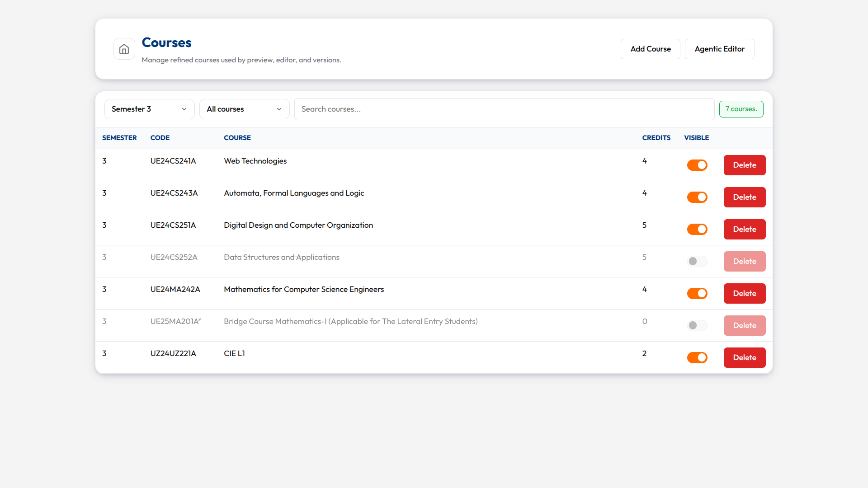Delete the Web Technologies course
The image size is (868, 488).
pos(744,165)
